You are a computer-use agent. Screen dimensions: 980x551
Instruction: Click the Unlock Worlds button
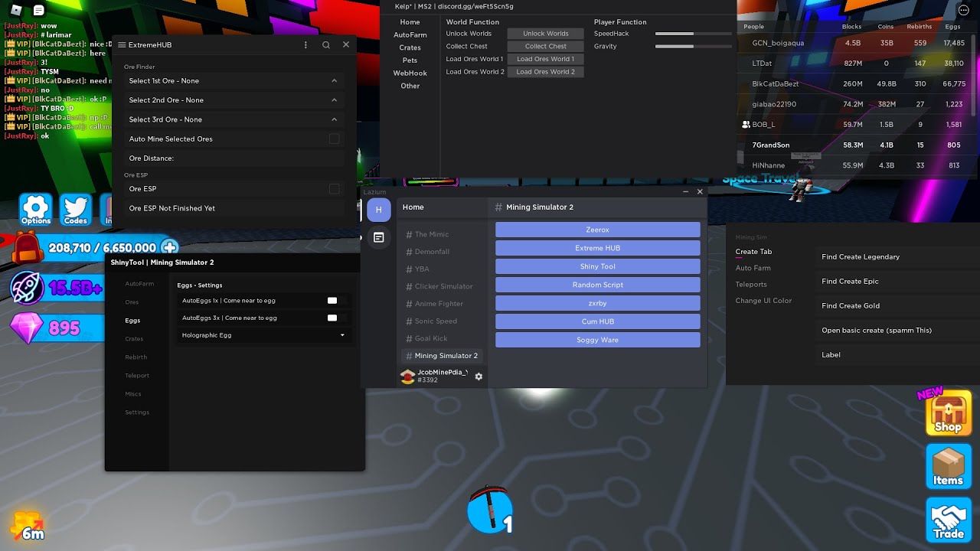pyautogui.click(x=546, y=34)
